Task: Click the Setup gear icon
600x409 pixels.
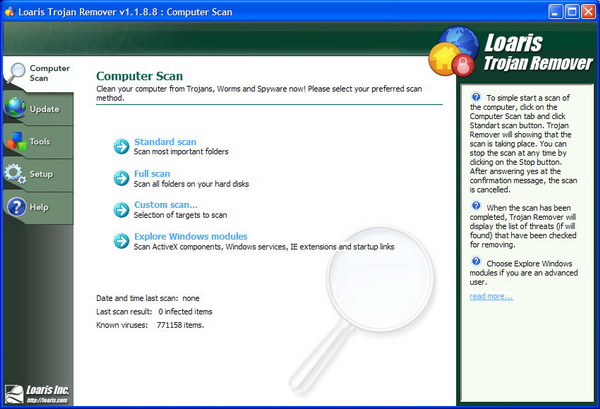Action: [x=15, y=175]
